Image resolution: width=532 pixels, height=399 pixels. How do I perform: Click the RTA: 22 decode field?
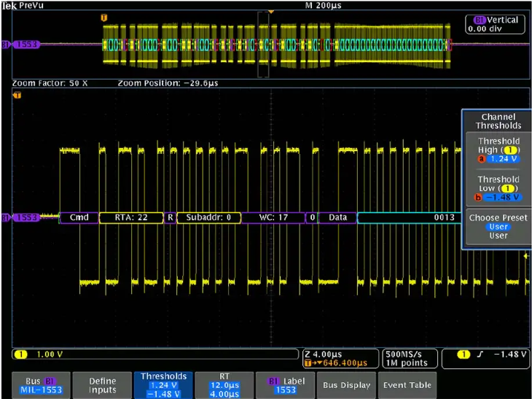pyautogui.click(x=131, y=217)
